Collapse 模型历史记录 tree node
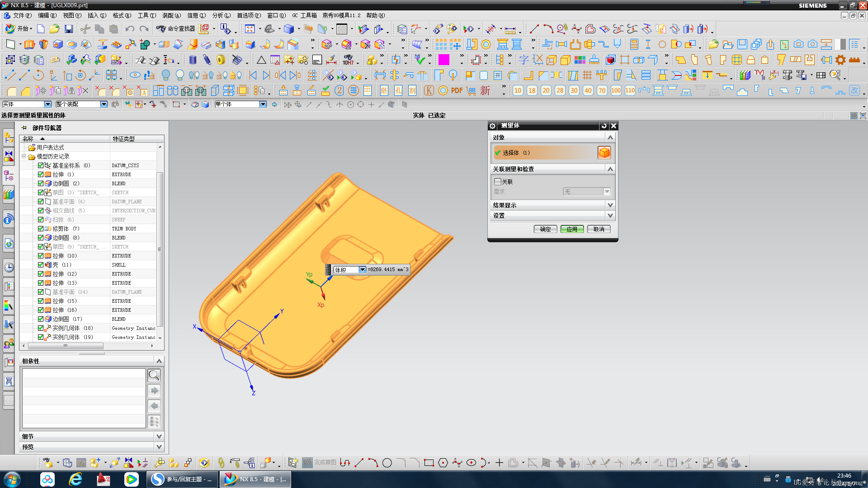 tap(24, 156)
